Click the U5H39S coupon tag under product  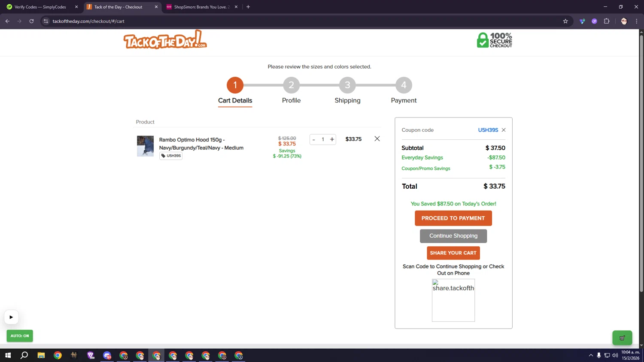point(171,156)
